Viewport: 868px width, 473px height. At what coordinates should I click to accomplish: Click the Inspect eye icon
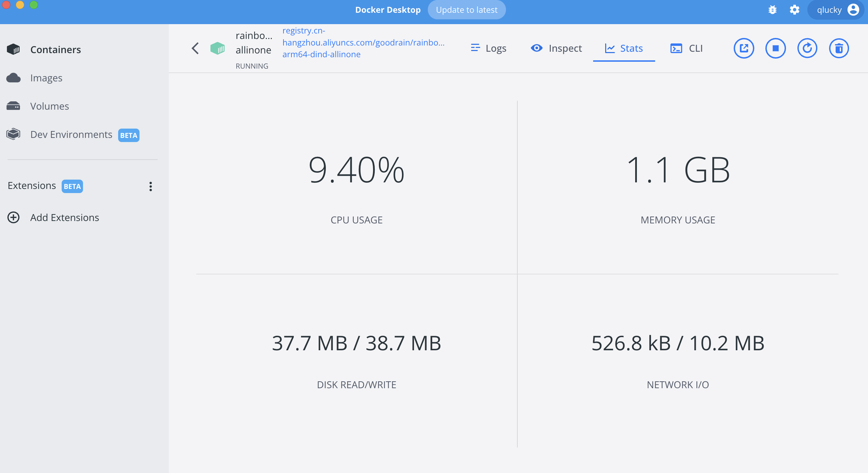(x=537, y=48)
